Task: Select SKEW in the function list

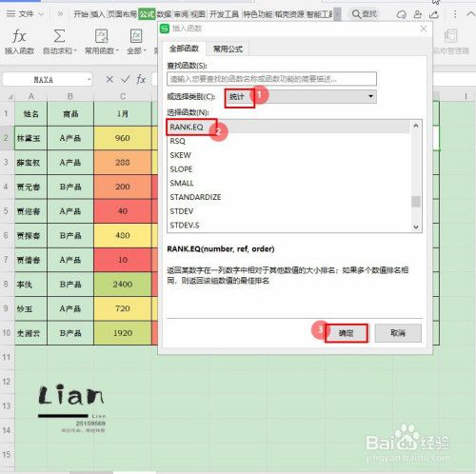Action: pyautogui.click(x=288, y=155)
